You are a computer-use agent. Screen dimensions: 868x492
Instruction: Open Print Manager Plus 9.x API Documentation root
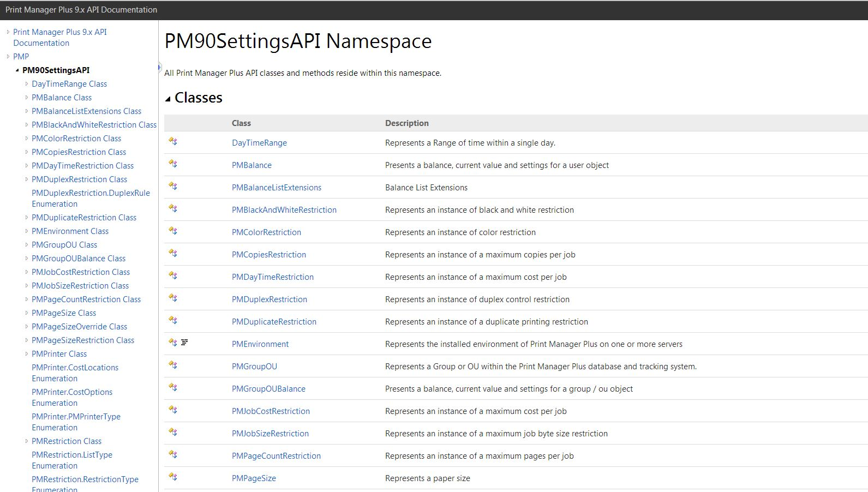click(60, 38)
